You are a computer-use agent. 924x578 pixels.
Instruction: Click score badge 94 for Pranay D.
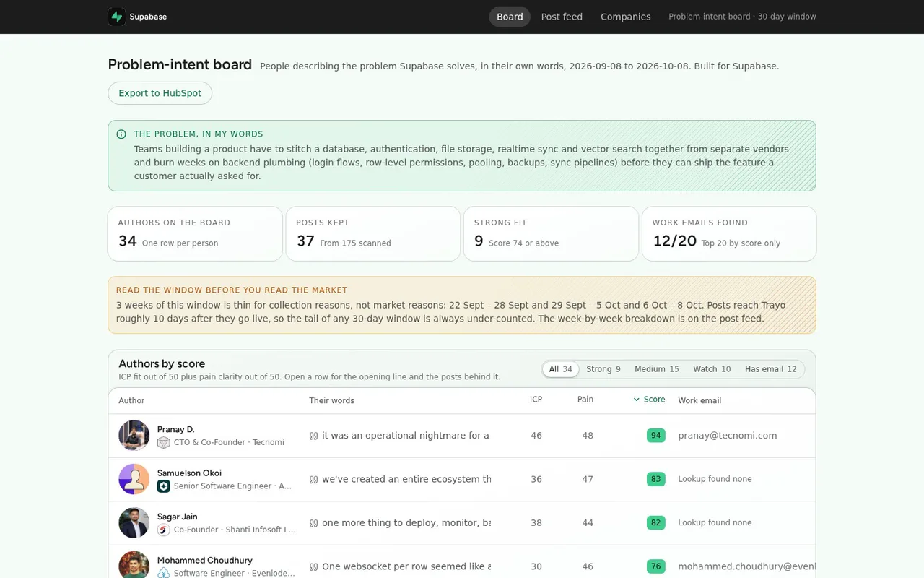(655, 436)
